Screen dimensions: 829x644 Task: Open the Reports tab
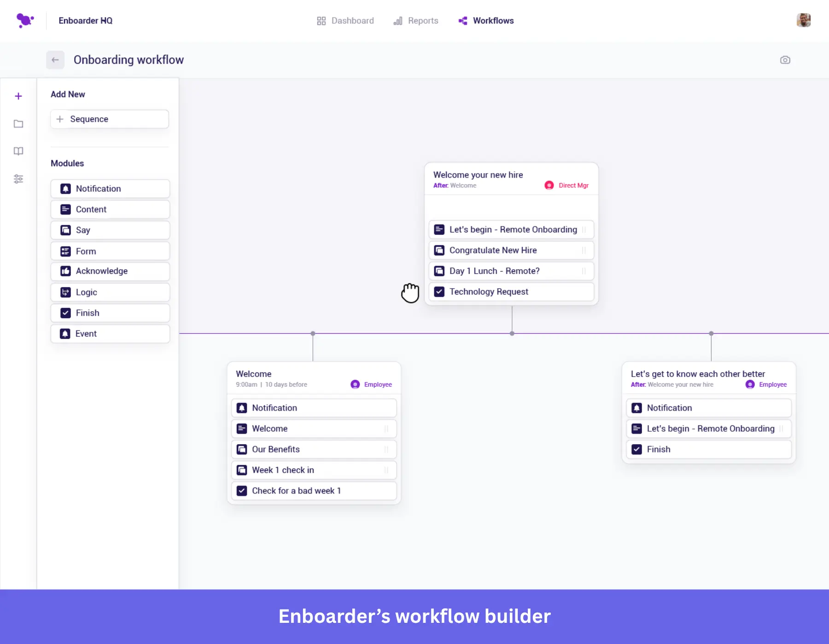(x=415, y=21)
